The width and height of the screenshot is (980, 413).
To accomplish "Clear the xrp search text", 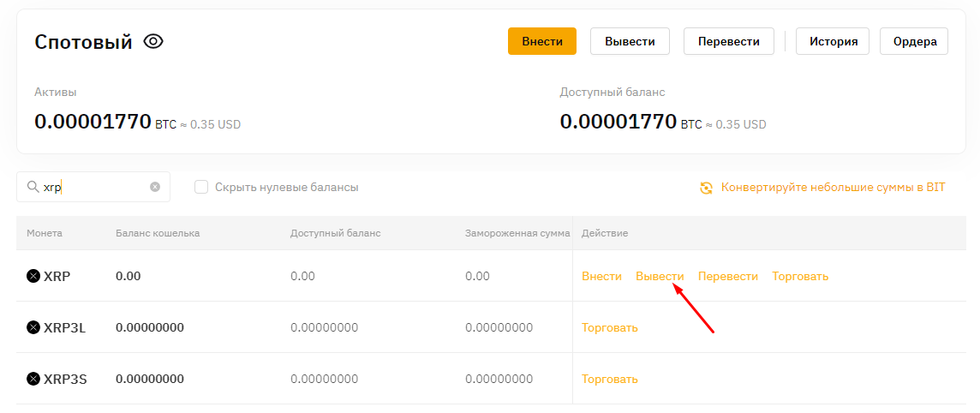I will click(x=155, y=187).
